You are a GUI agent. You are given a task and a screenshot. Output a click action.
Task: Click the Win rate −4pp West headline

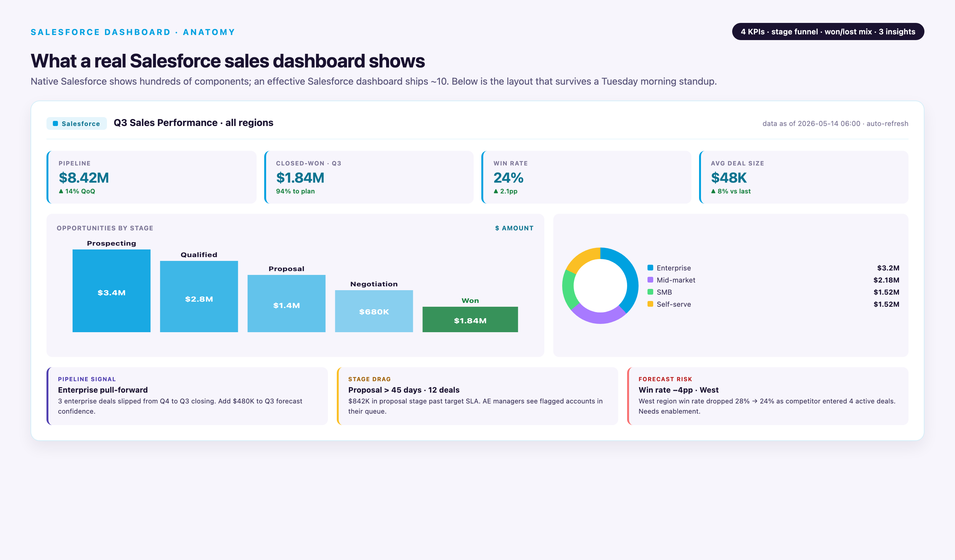pos(678,390)
